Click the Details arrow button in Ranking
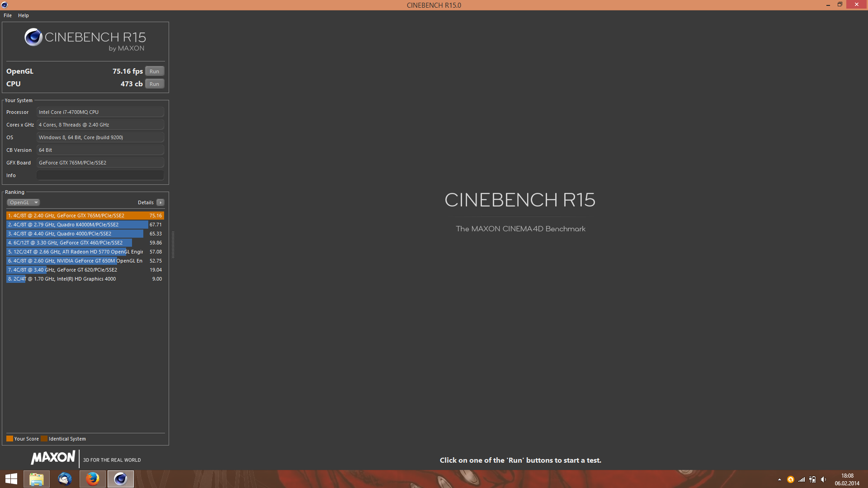The image size is (868, 488). [x=160, y=202]
